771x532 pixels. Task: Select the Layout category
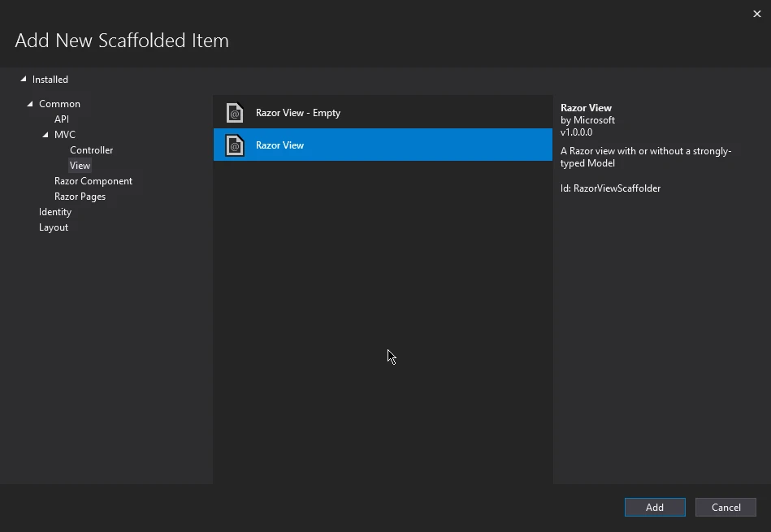click(54, 227)
